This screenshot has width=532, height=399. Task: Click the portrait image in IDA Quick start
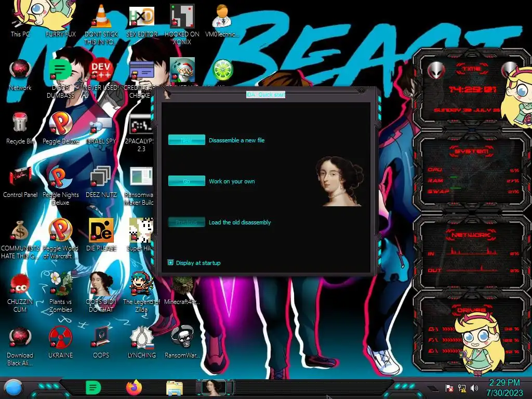click(340, 181)
